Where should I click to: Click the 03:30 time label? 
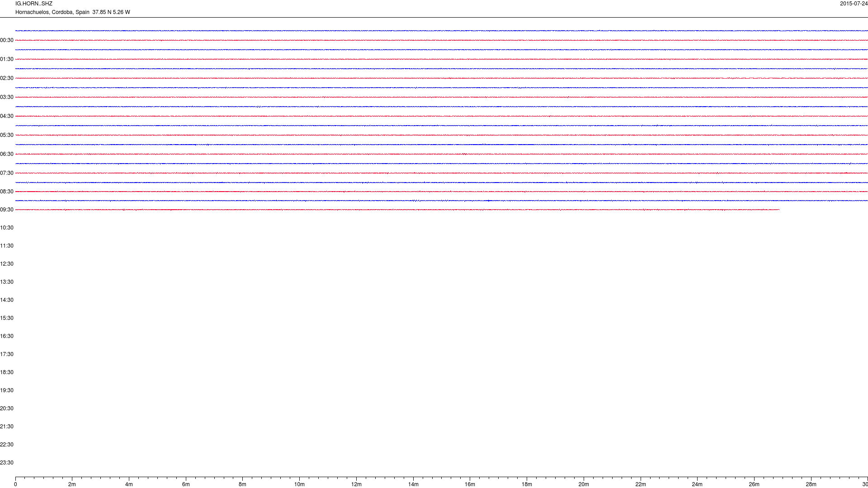7,97
